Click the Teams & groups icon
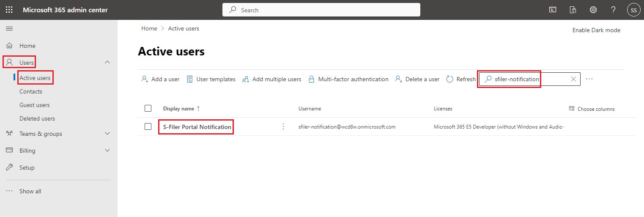 (9, 134)
